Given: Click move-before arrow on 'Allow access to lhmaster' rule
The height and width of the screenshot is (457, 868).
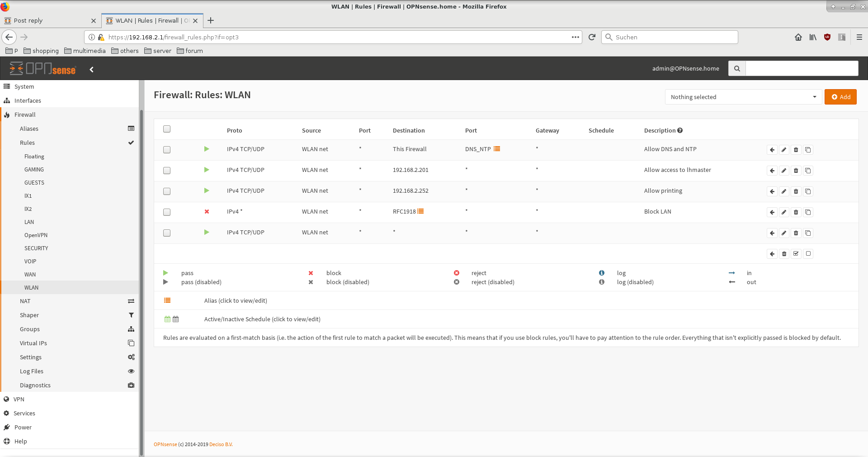Looking at the screenshot, I should (772, 171).
